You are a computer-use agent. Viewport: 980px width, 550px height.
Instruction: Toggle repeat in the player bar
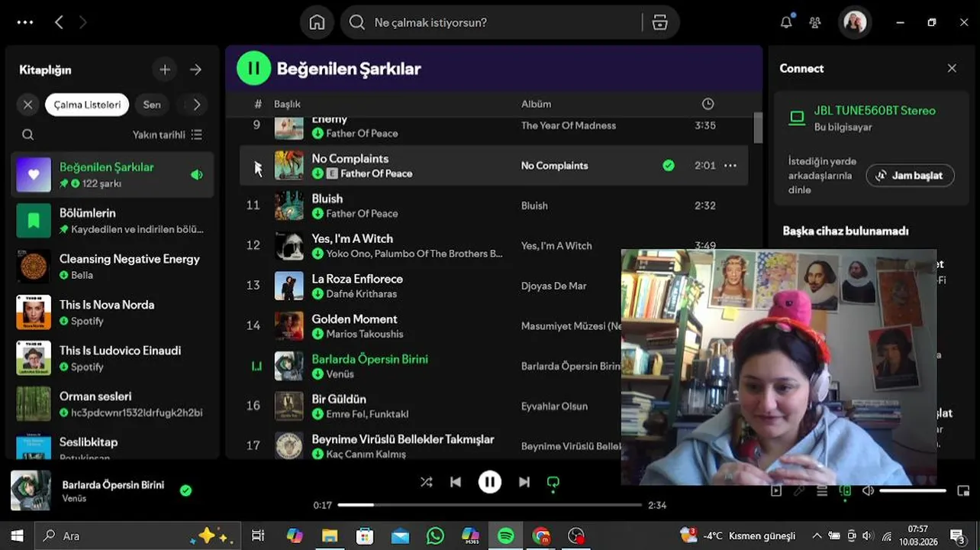pyautogui.click(x=553, y=483)
